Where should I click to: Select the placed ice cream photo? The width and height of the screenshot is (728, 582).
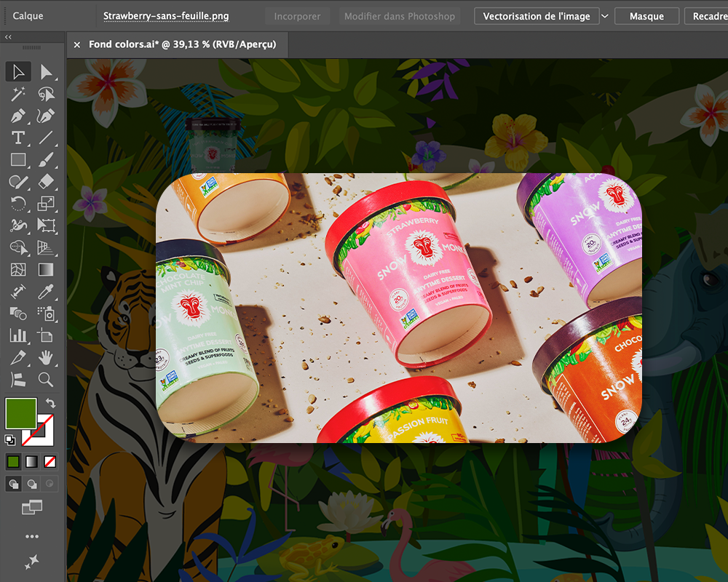399,308
